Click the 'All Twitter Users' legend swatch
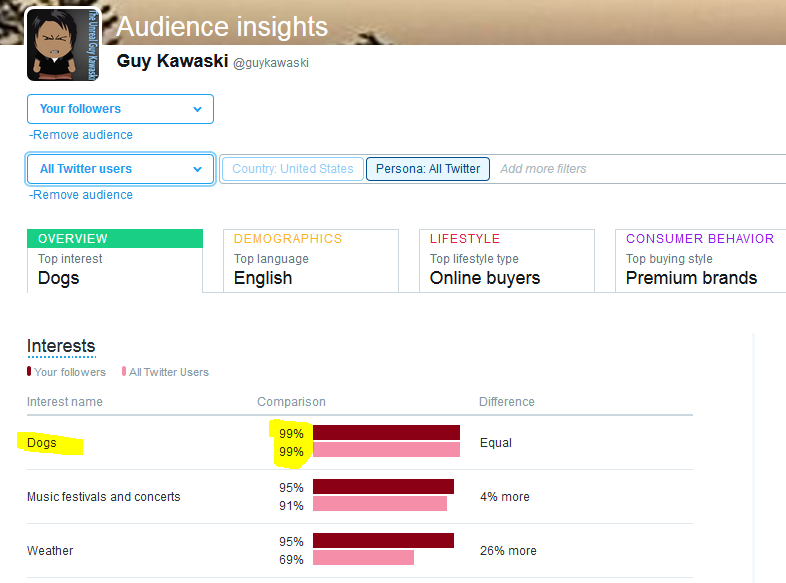The height and width of the screenshot is (583, 786). (x=124, y=371)
